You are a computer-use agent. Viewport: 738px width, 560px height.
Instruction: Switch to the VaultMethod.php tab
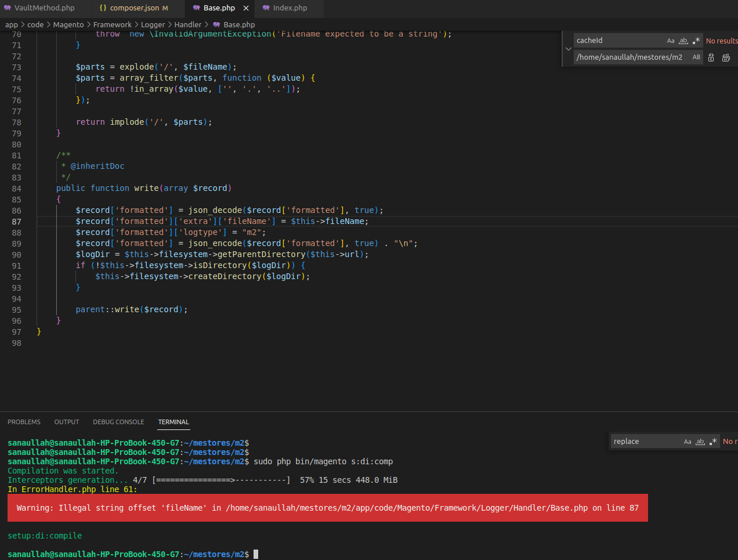44,8
